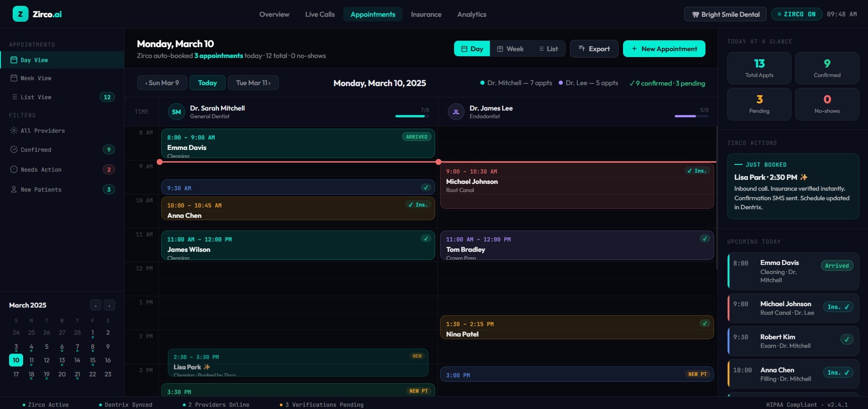The width and height of the screenshot is (868, 409).
Task: Open the Insurance section
Action: 426,14
